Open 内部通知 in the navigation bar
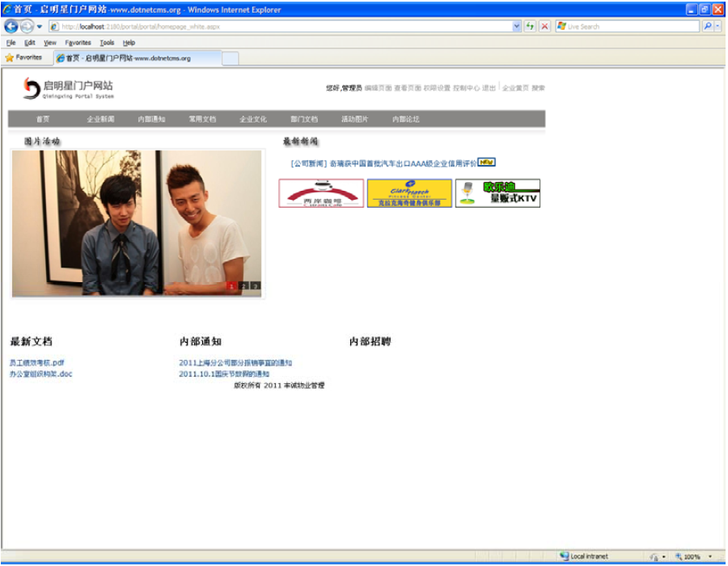 [x=151, y=119]
